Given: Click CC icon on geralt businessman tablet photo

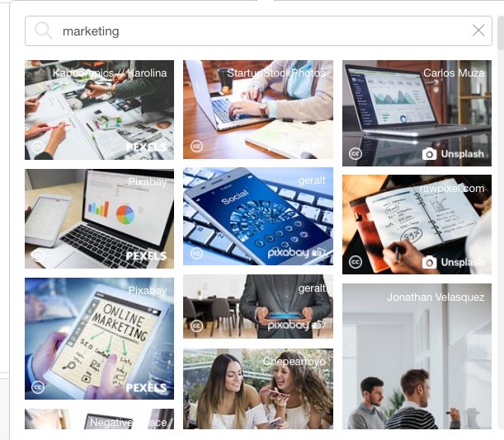Looking at the screenshot, I should pos(196,326).
